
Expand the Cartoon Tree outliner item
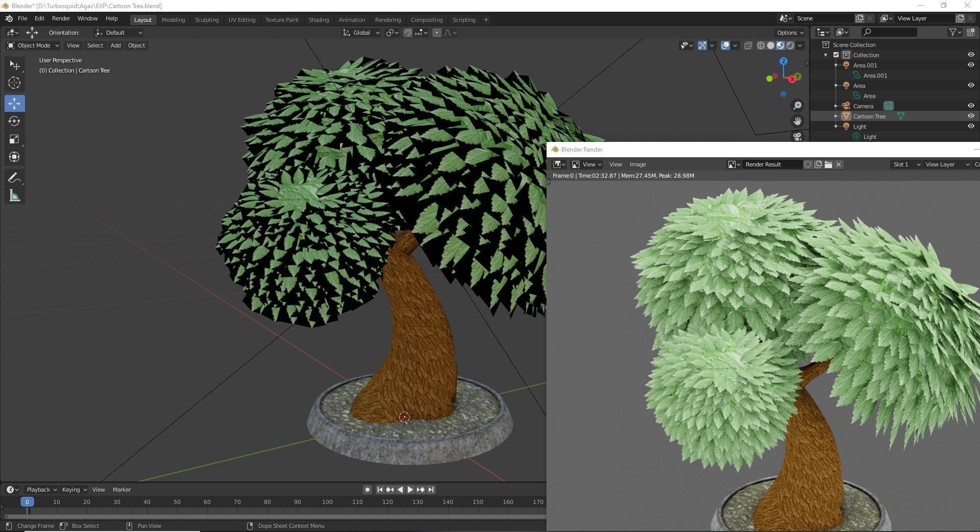click(x=836, y=116)
